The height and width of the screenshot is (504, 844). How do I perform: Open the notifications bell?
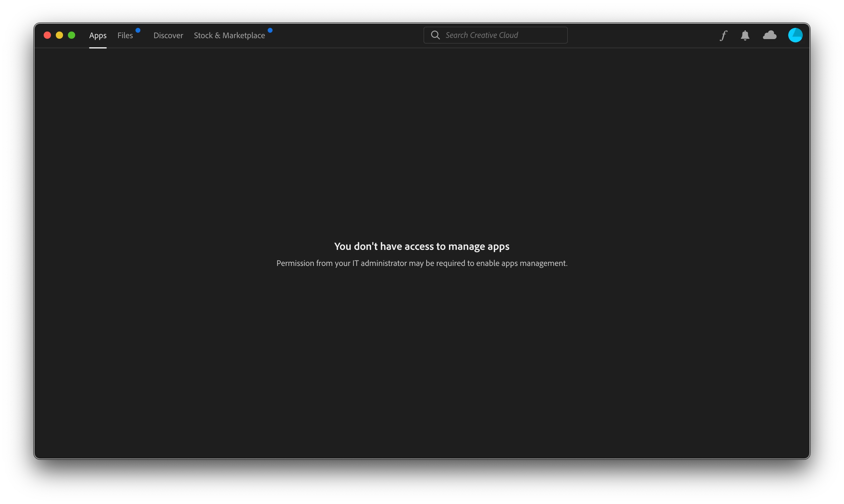tap(745, 35)
